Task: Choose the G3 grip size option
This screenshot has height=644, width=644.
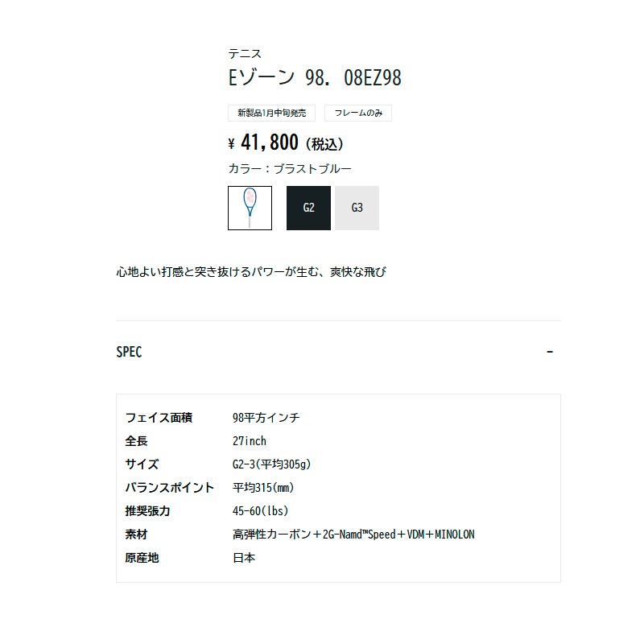Action: (x=357, y=208)
